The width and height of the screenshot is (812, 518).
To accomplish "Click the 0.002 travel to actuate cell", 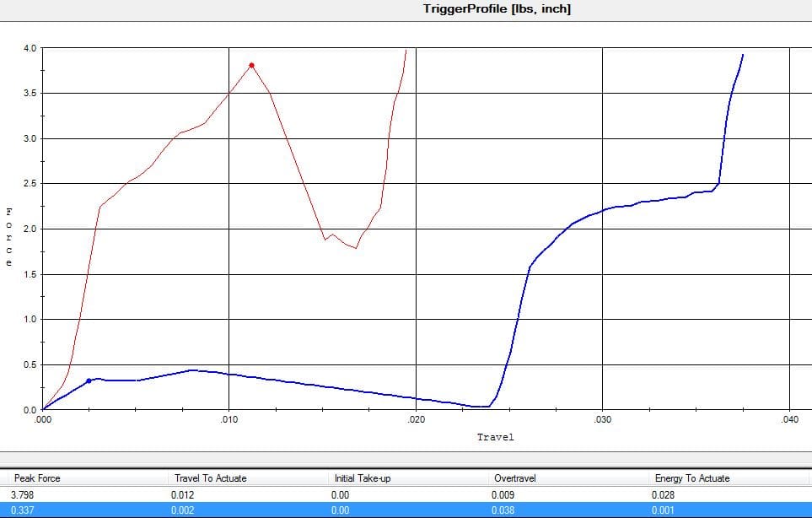I will pos(185,510).
